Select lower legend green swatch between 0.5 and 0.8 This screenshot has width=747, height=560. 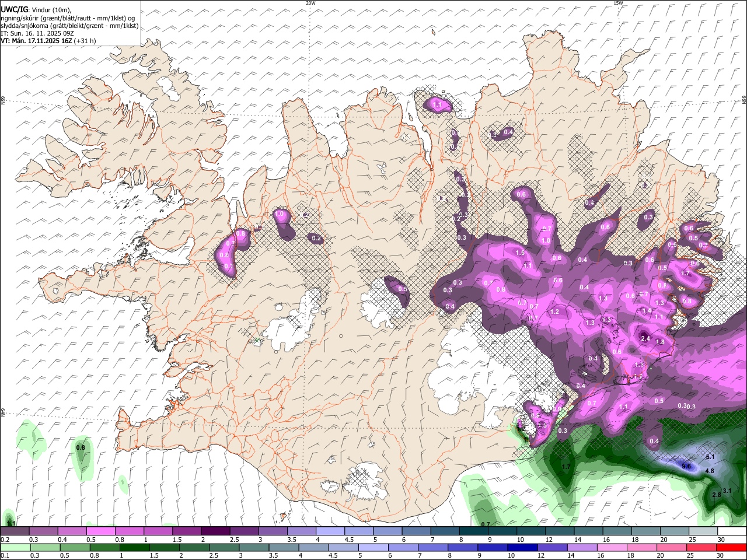point(75,547)
